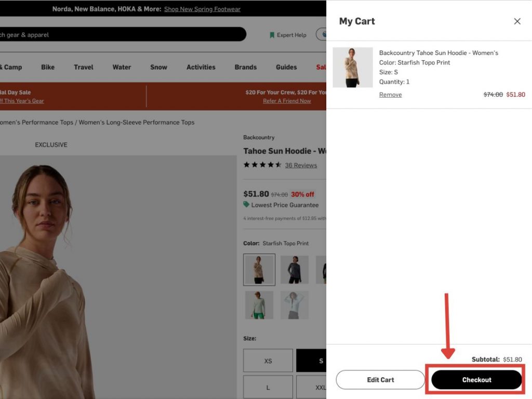532x399 pixels.
Task: Open the Brands navigation menu
Action: (x=246, y=67)
